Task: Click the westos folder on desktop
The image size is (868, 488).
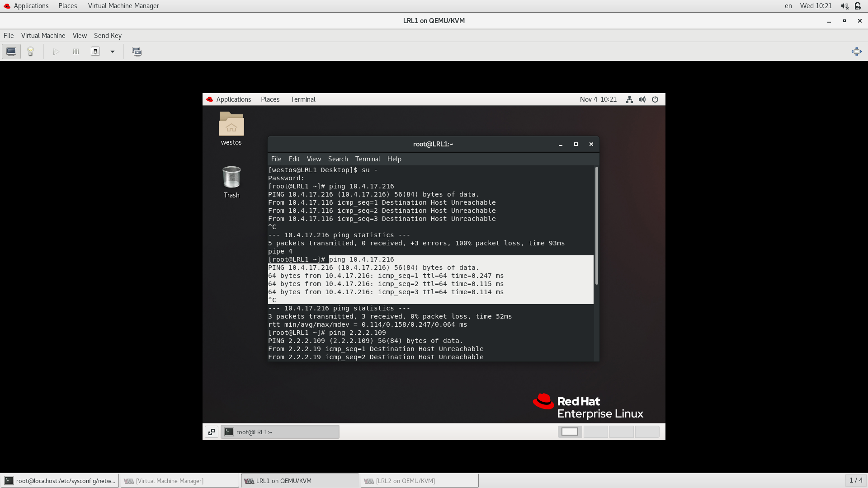Action: coord(231,127)
